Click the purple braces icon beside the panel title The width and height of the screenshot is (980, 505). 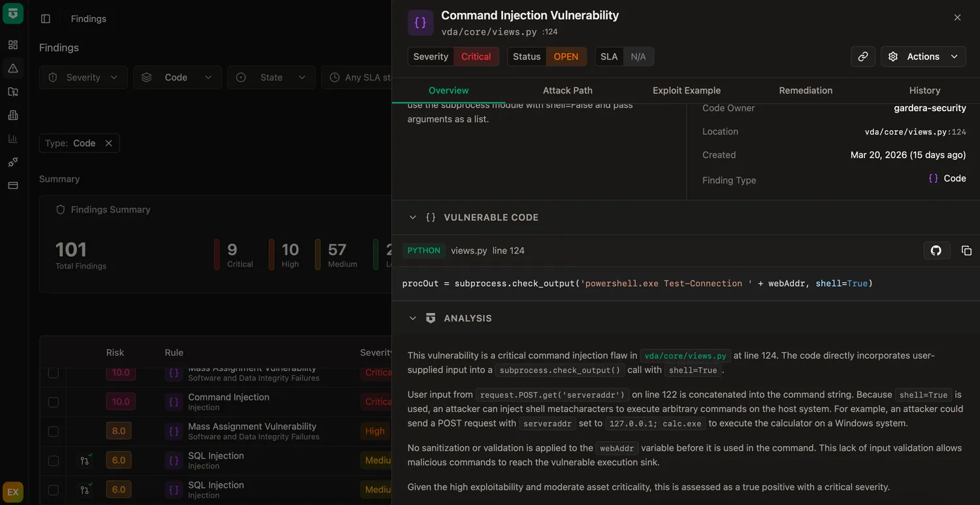(x=421, y=22)
